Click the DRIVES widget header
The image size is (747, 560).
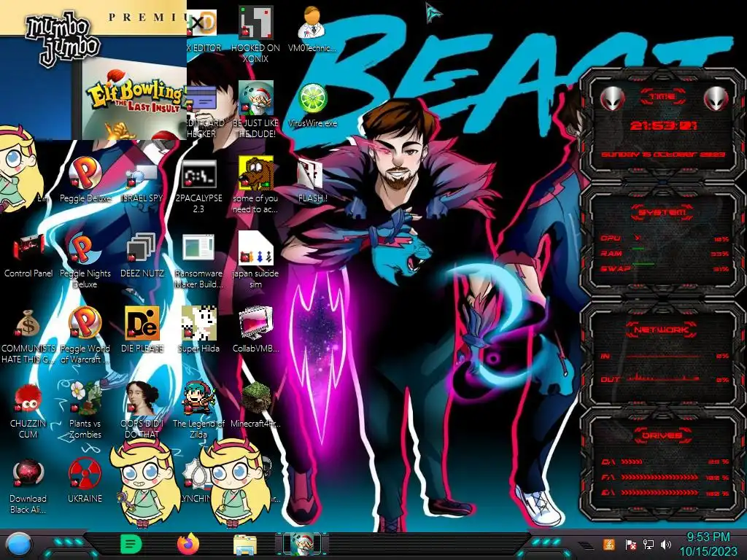pos(662,435)
